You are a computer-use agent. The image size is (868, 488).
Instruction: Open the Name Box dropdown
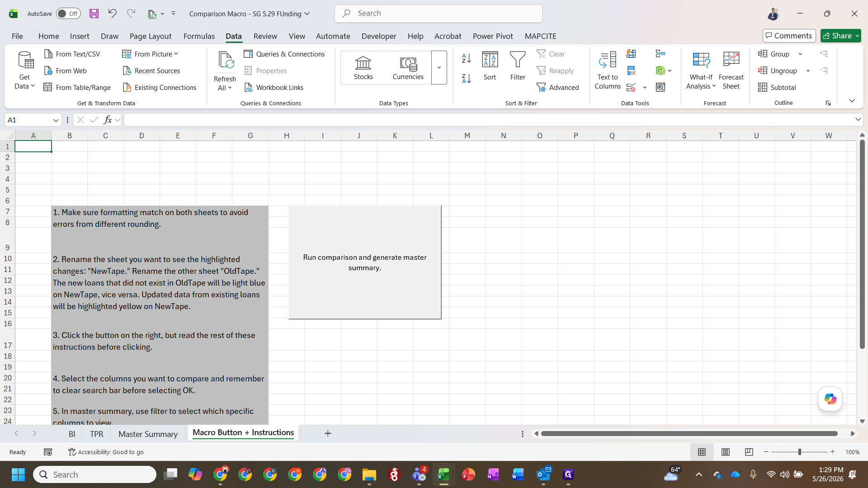click(x=56, y=120)
